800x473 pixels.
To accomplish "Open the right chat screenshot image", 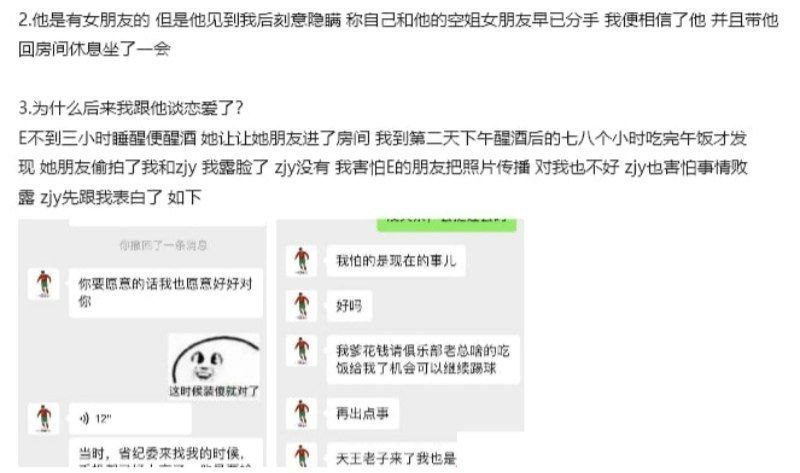I will (400, 343).
